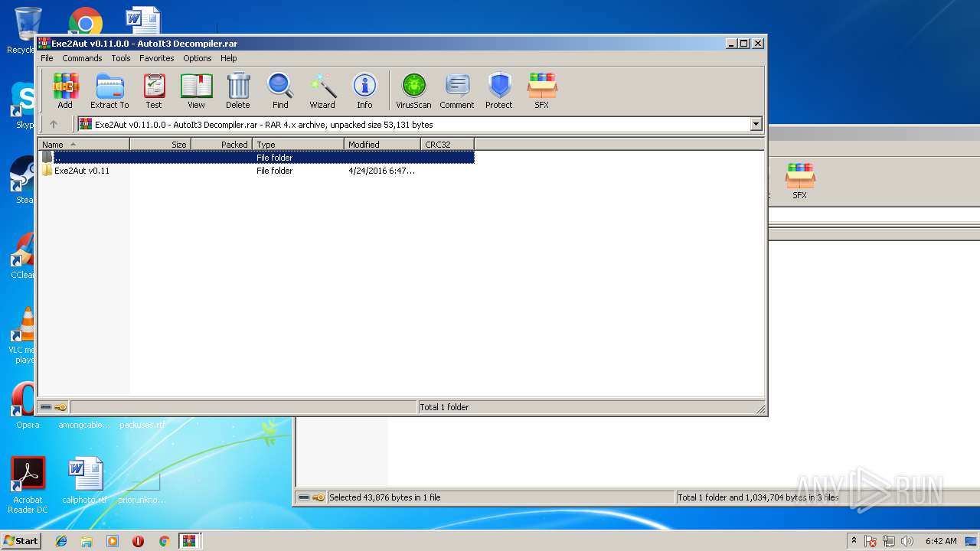This screenshot has height=551, width=980.
Task: Click the network tray icon
Action: [890, 541]
